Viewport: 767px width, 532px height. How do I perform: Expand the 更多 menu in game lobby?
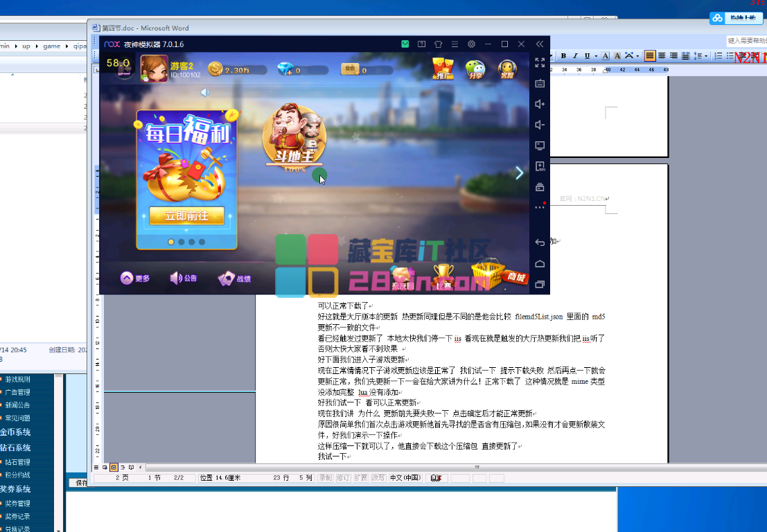click(135, 278)
